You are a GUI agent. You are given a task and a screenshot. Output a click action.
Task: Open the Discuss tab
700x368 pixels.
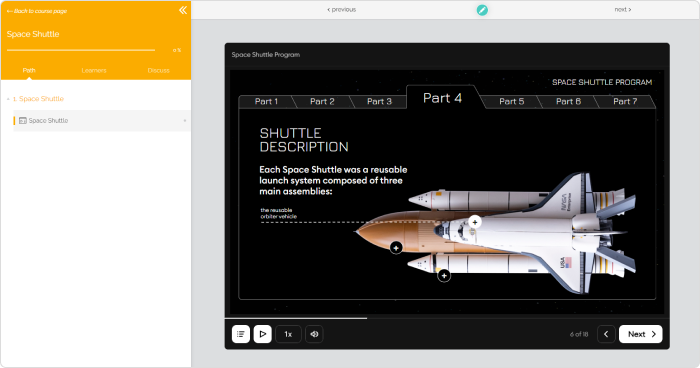click(158, 71)
